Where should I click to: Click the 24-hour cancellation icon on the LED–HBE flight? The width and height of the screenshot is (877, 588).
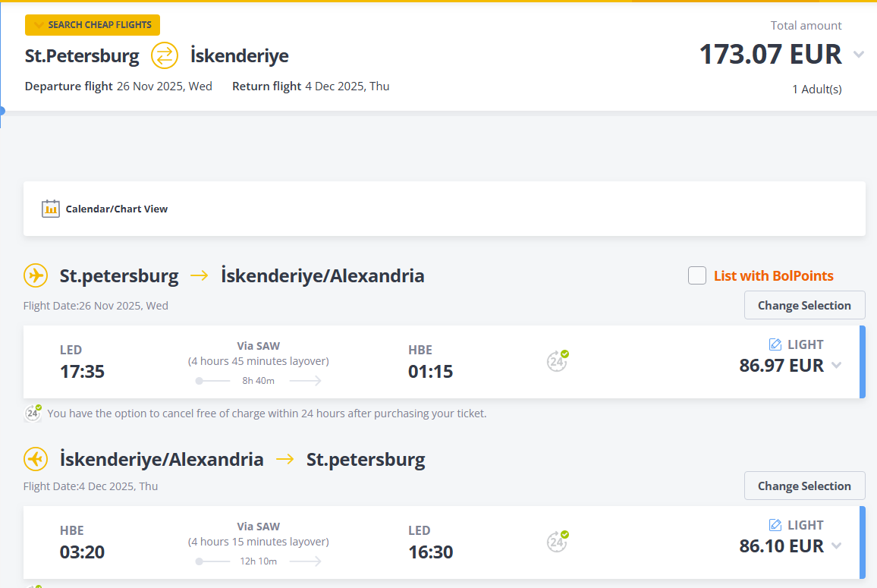[558, 361]
